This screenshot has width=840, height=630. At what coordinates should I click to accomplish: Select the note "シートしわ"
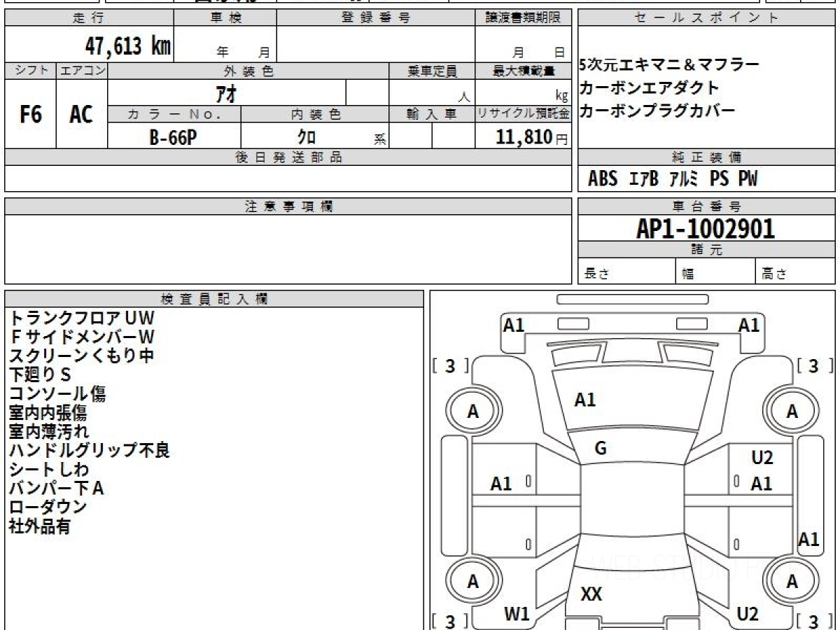click(x=49, y=469)
